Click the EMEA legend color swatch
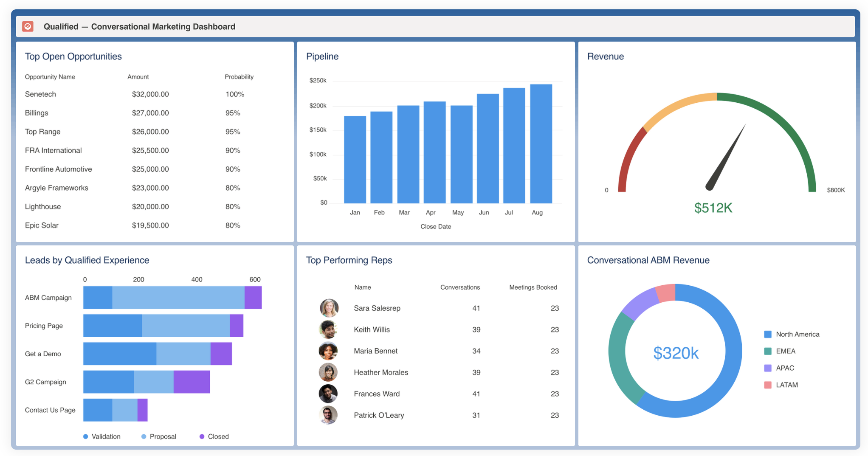This screenshot has height=456, width=868. pyautogui.click(x=768, y=351)
